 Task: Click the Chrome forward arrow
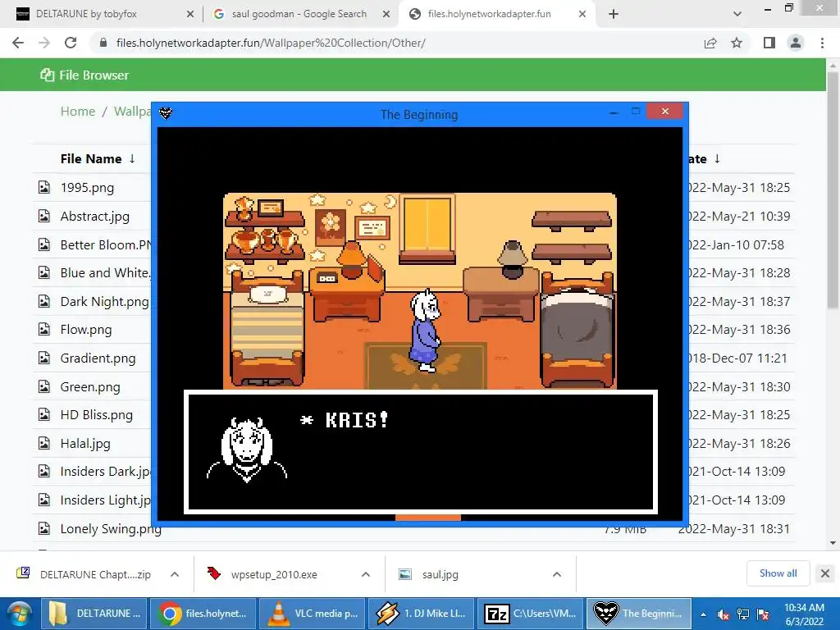coord(44,43)
